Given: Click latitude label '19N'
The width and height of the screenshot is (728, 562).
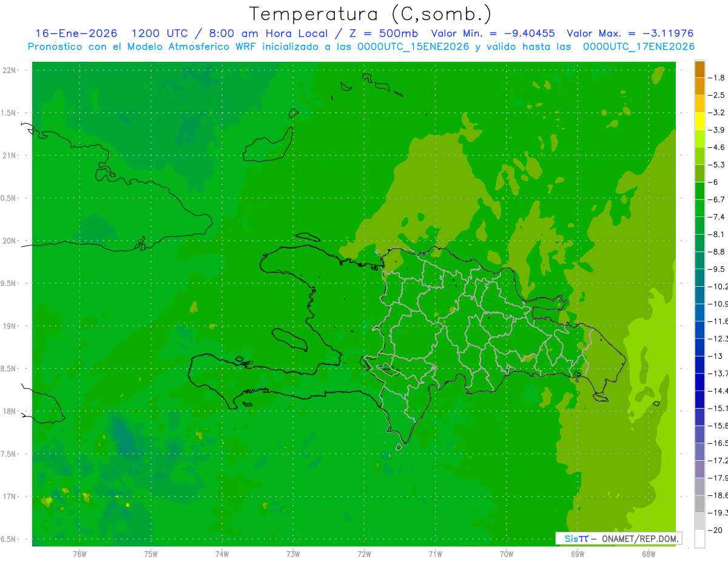Looking at the screenshot, I should pyautogui.click(x=9, y=326).
